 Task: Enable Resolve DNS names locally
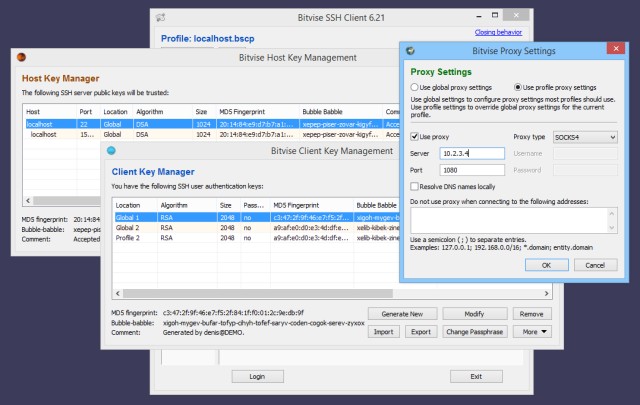click(x=414, y=187)
